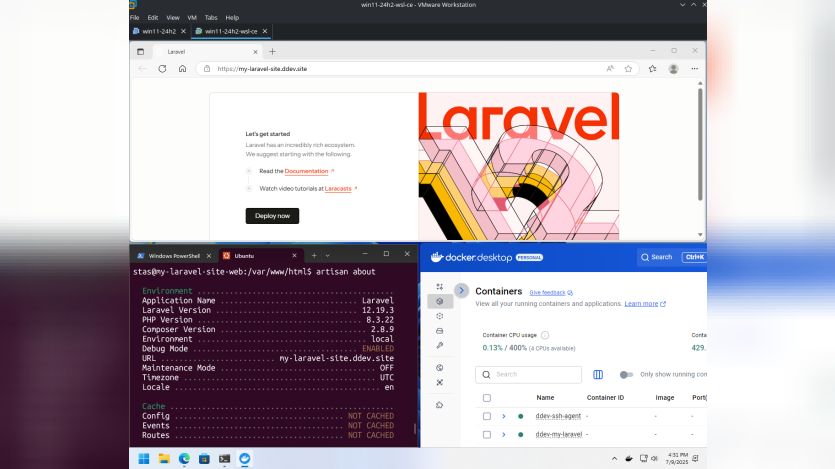Screen dimensions: 835x469
Task: Add page to favorites star icon
Action: click(628, 69)
